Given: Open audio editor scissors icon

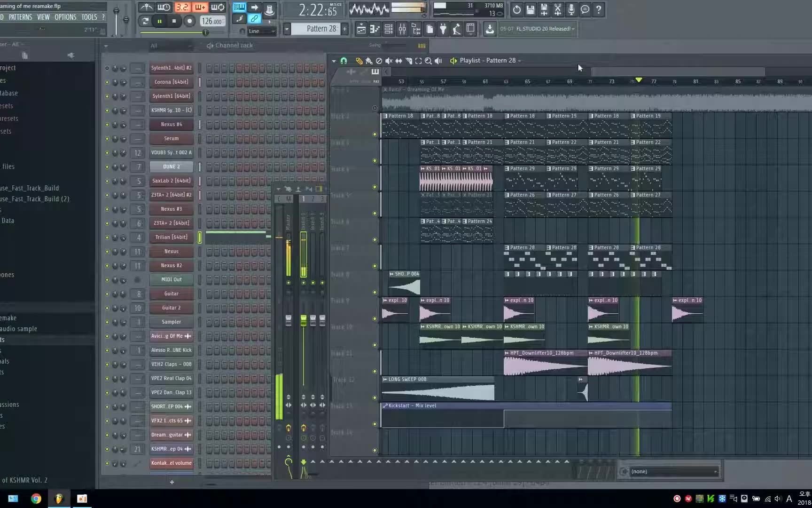Looking at the screenshot, I should tap(557, 9).
